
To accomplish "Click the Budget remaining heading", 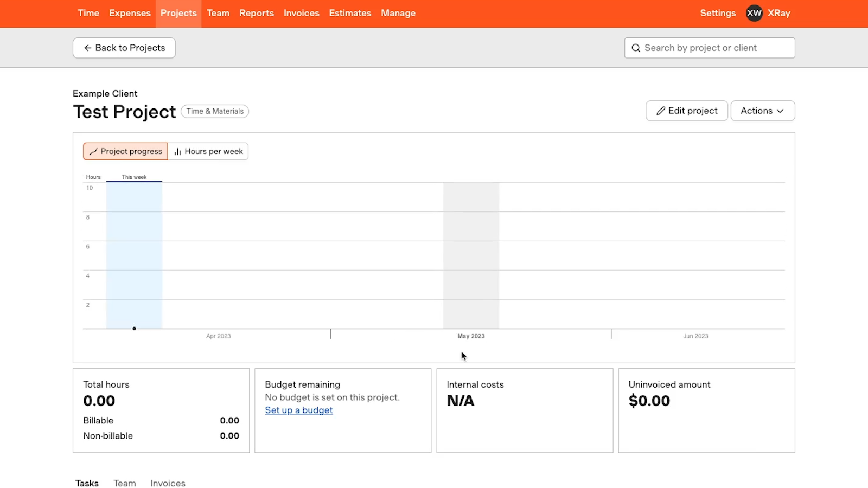I will coord(302,384).
